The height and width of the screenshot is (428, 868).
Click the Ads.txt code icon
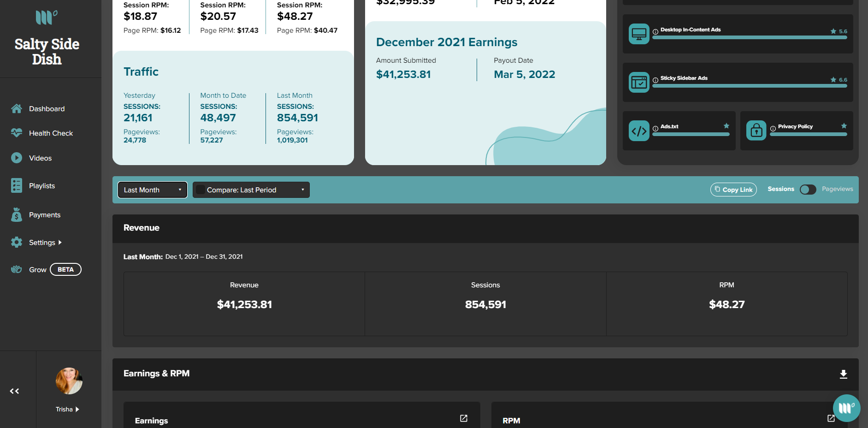pos(639,131)
